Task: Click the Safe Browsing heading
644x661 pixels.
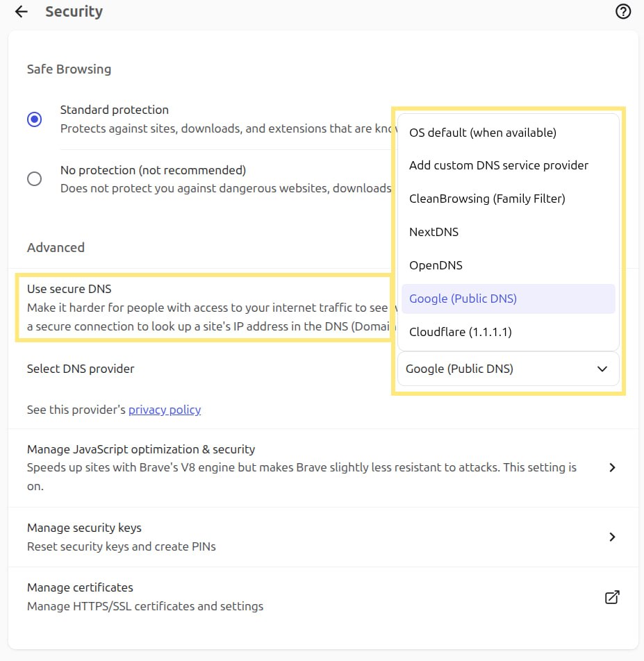Action: [x=69, y=69]
